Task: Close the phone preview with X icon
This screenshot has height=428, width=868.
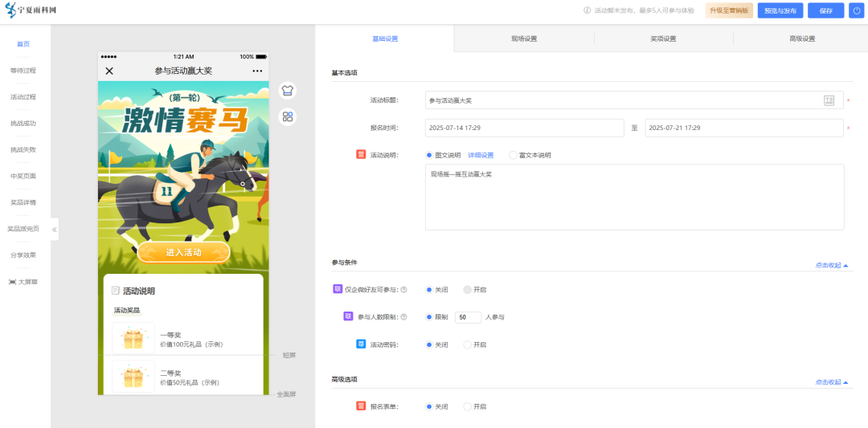Action: coord(109,71)
